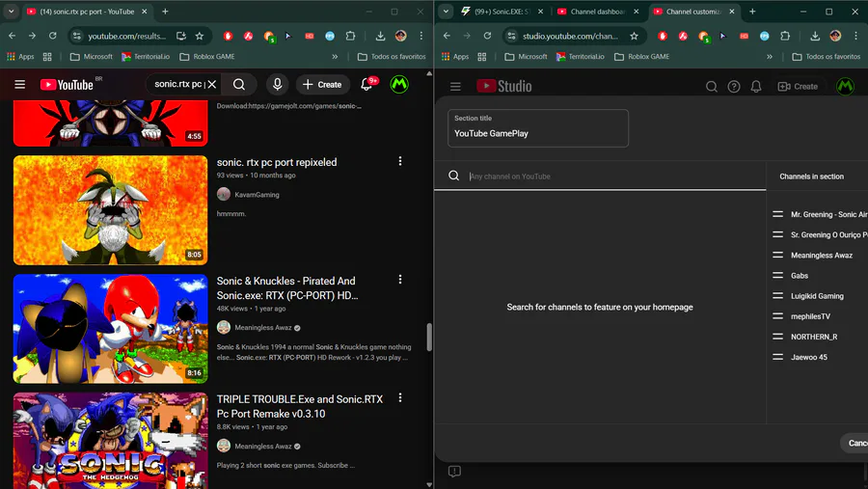Viewport: 868px width, 489px height.
Task: Open video title sonic. rtx pc port repixeled
Action: pyautogui.click(x=277, y=162)
